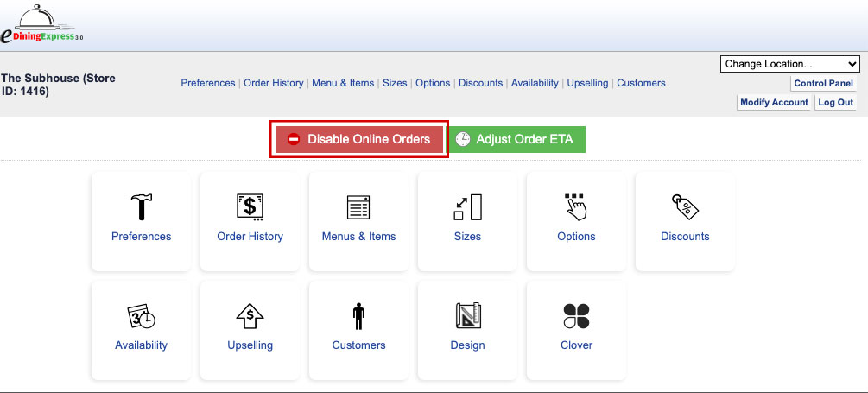Click the Design tile label
Screen dimensions: 868x393
click(x=467, y=345)
